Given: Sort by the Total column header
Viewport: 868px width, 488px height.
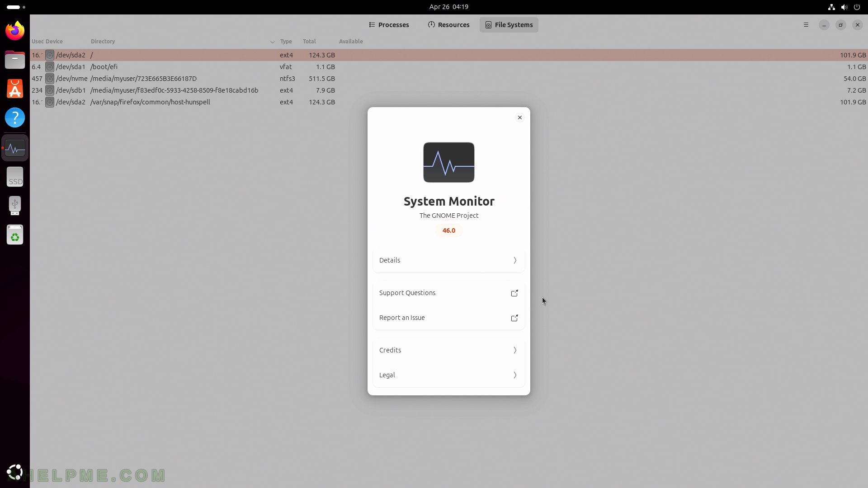Looking at the screenshot, I should click(x=309, y=42).
